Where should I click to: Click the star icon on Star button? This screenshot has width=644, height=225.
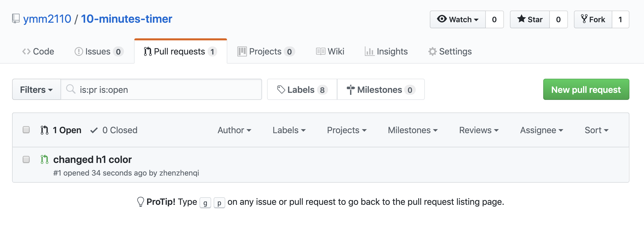point(521,19)
